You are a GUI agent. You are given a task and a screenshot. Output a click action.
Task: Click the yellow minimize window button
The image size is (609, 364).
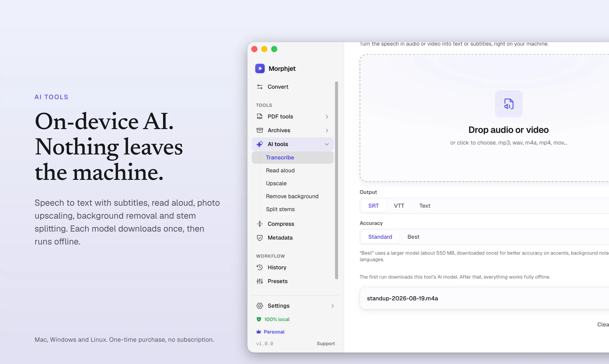click(264, 49)
